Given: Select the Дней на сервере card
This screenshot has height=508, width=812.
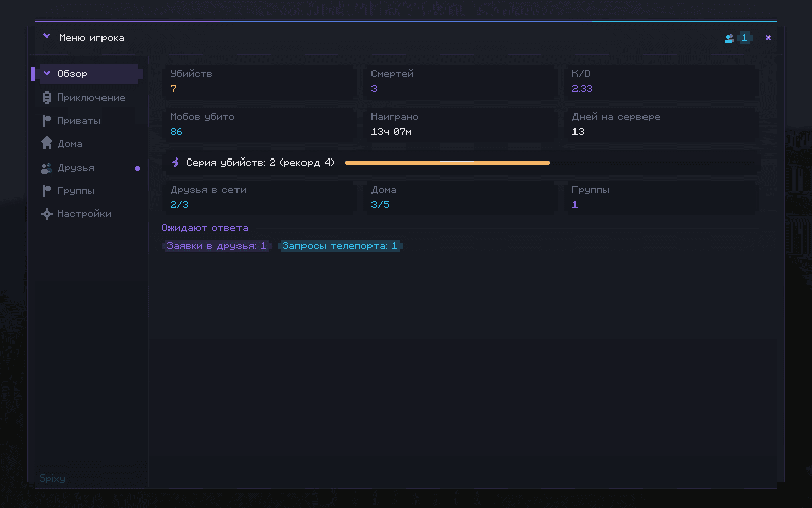Looking at the screenshot, I should tap(662, 124).
